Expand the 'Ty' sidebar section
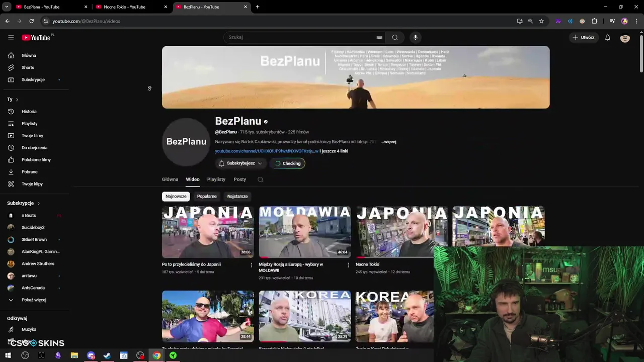The width and height of the screenshot is (644, 362). [13, 100]
